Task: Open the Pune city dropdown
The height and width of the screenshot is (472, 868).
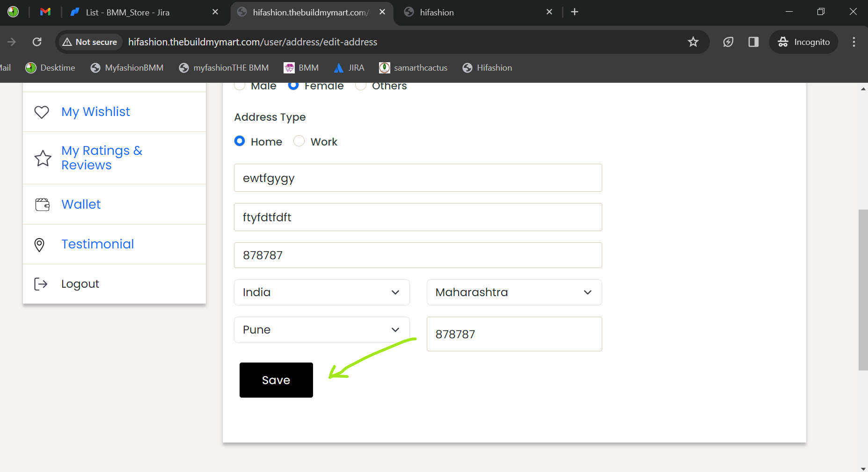Action: tap(322, 330)
